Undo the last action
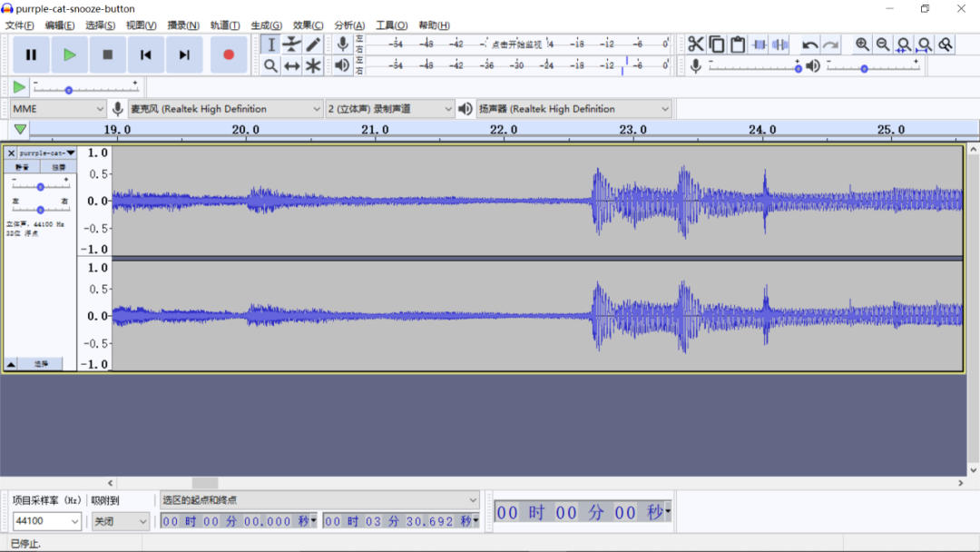This screenshot has width=980, height=552. point(810,44)
